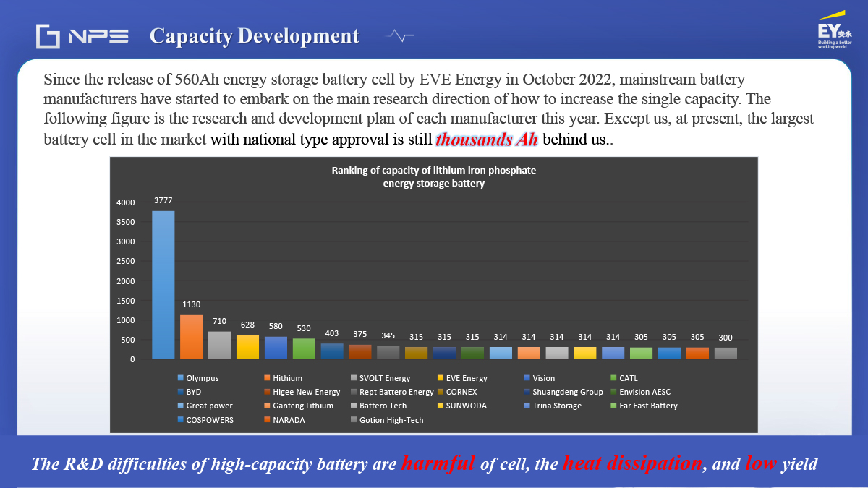Click the "1500" y-axis value
Viewport: 868px width, 488px height.
[126, 301]
